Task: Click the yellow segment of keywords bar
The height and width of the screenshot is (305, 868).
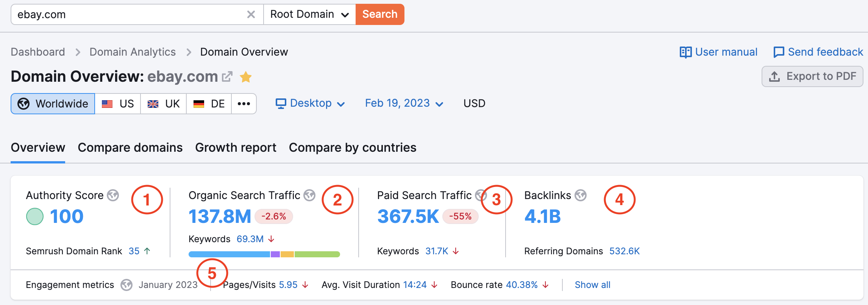Action: pos(287,254)
